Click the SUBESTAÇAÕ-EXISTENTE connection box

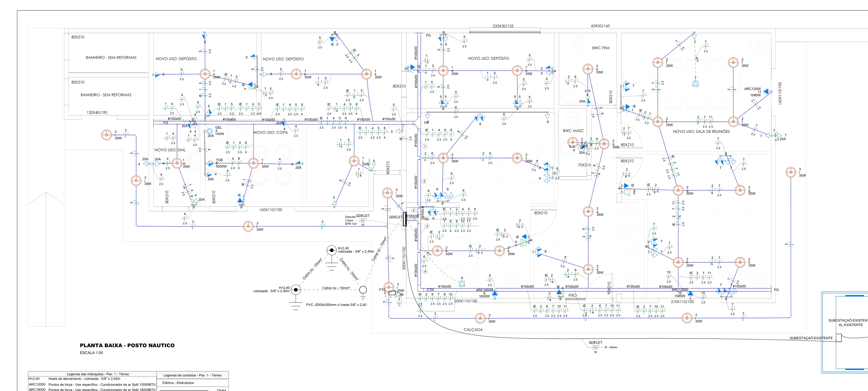coord(838,338)
